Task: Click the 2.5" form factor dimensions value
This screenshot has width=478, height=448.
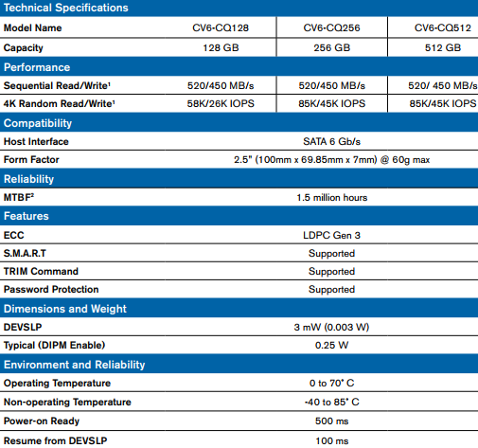Action: point(332,160)
